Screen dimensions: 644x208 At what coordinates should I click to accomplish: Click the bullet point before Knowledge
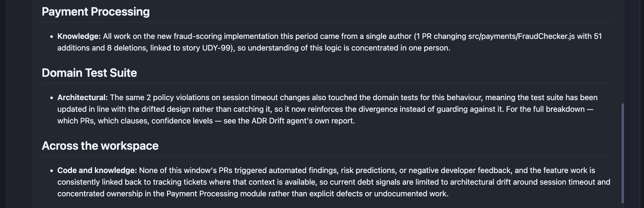point(52,37)
